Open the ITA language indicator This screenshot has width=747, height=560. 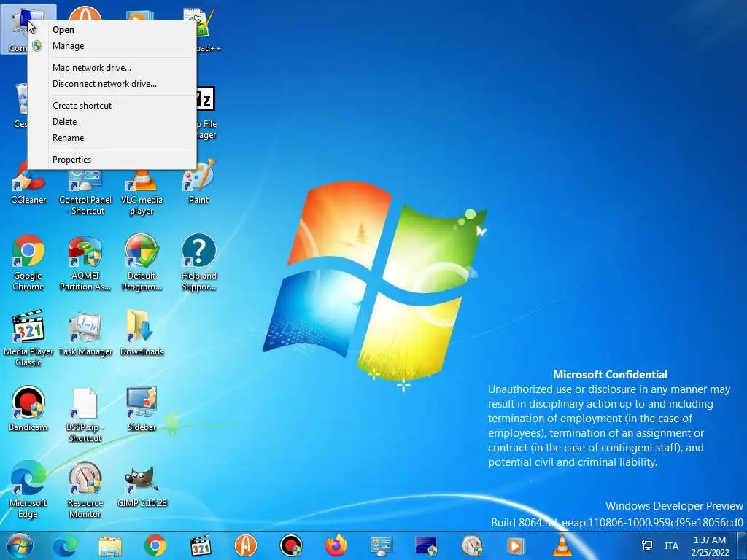click(x=671, y=546)
